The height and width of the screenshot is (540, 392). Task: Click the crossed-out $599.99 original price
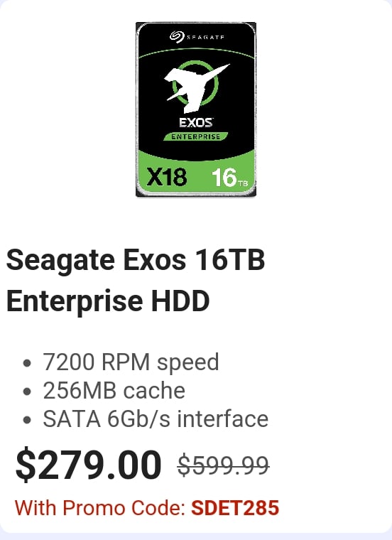(x=224, y=465)
